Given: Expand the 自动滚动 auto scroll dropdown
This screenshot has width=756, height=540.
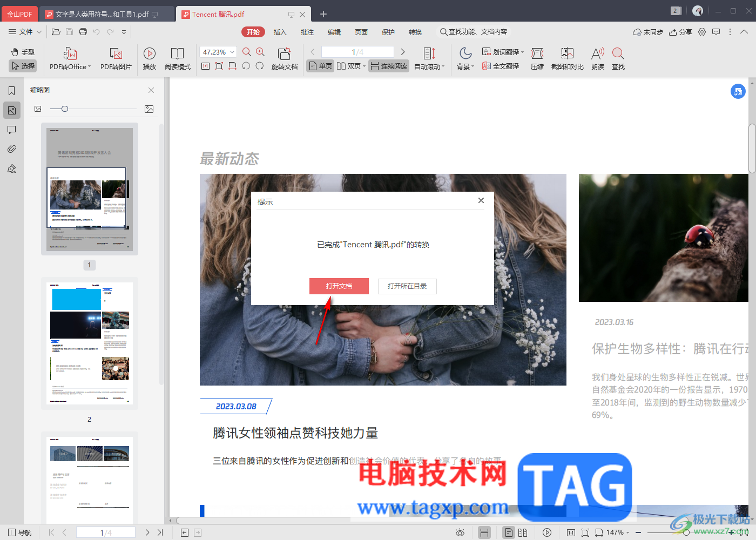Looking at the screenshot, I should [x=443, y=67].
